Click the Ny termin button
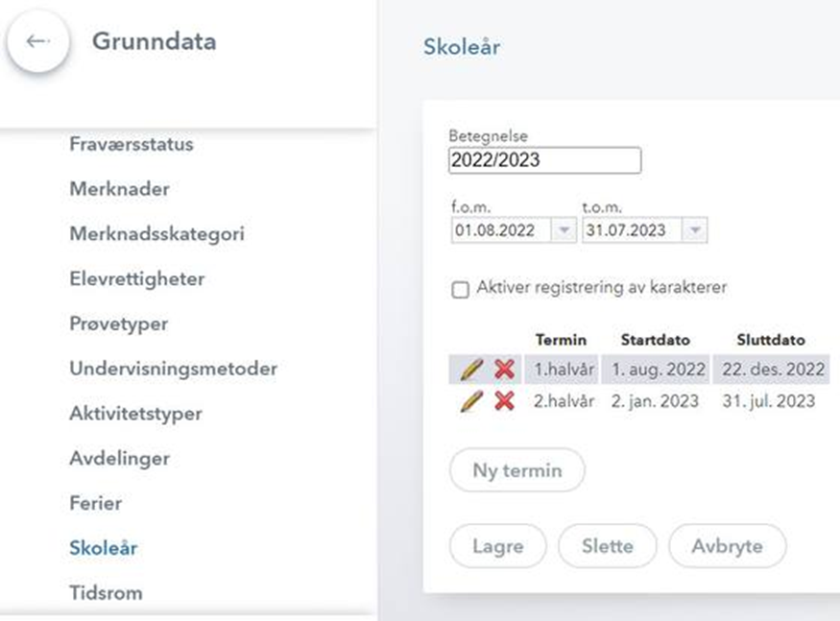Image resolution: width=840 pixels, height=621 pixels. point(516,471)
